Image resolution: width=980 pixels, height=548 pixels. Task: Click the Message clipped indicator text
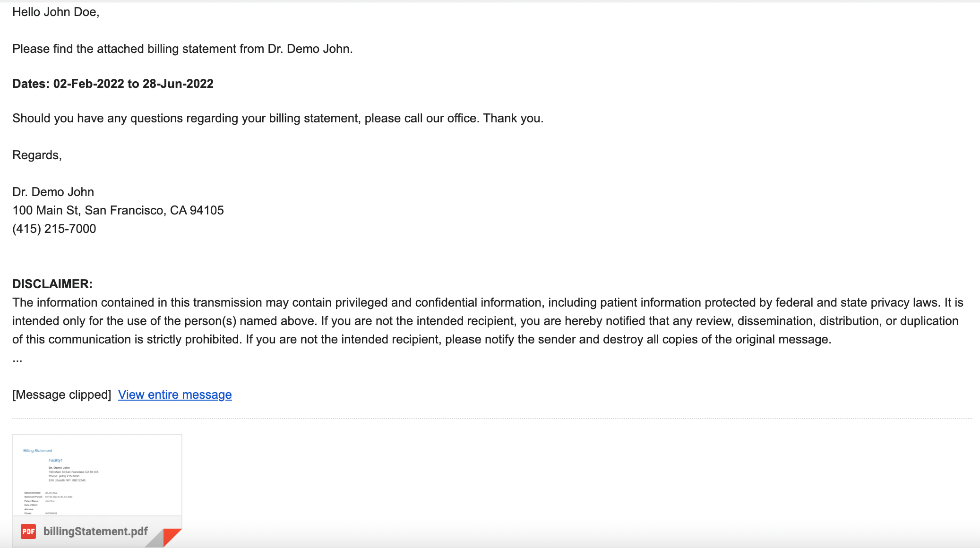tap(61, 394)
